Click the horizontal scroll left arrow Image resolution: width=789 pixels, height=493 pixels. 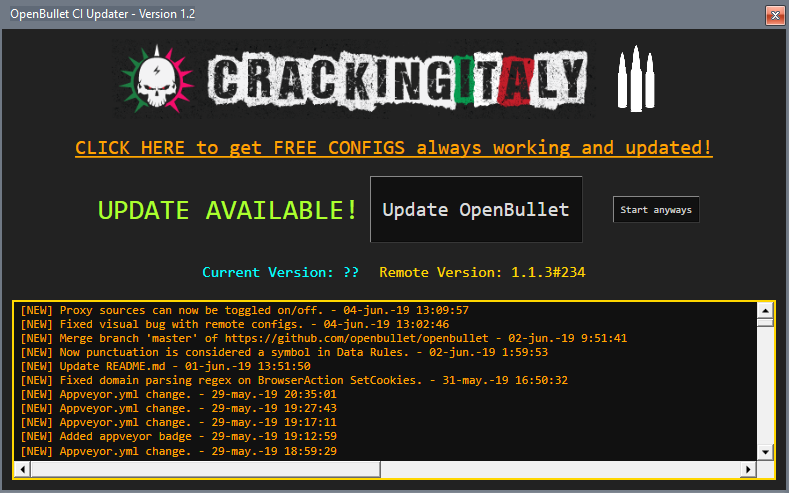coord(22,469)
